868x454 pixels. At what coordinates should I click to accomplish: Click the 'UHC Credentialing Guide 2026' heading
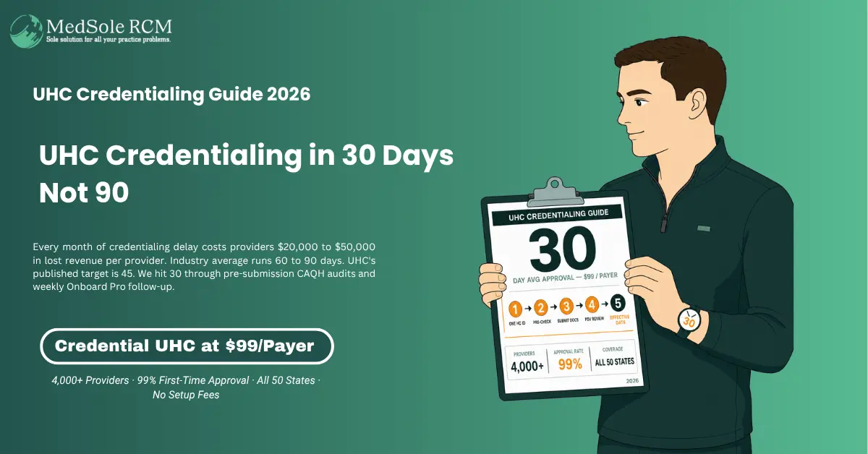coord(172,94)
